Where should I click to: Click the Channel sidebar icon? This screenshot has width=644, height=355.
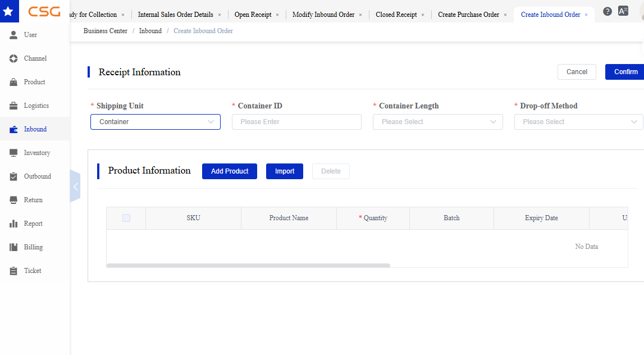tap(13, 58)
